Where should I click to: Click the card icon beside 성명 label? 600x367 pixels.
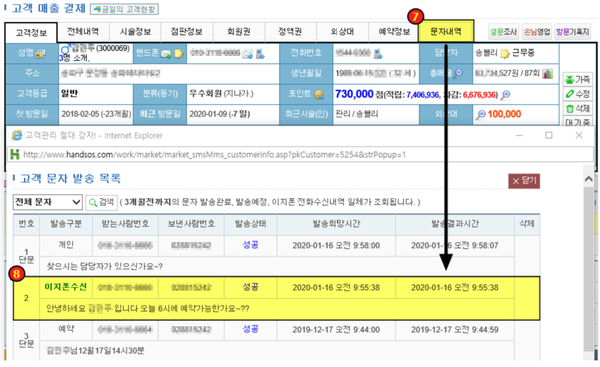[x=41, y=54]
